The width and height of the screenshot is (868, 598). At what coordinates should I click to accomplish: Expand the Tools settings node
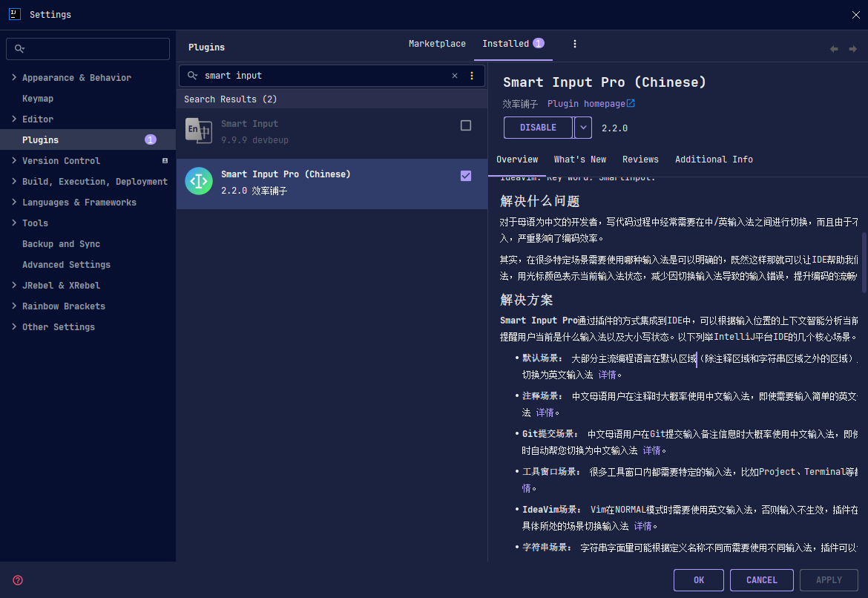pyautogui.click(x=14, y=223)
